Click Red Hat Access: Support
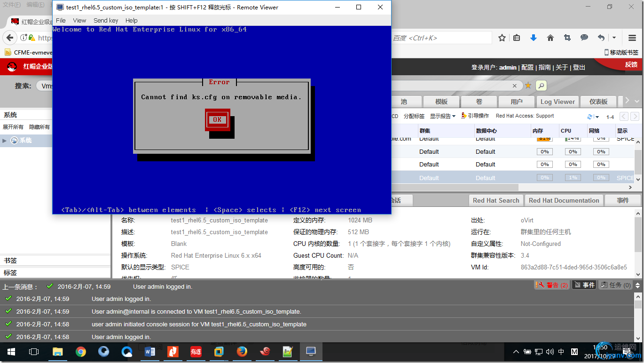The width and height of the screenshot is (644, 363). [525, 116]
